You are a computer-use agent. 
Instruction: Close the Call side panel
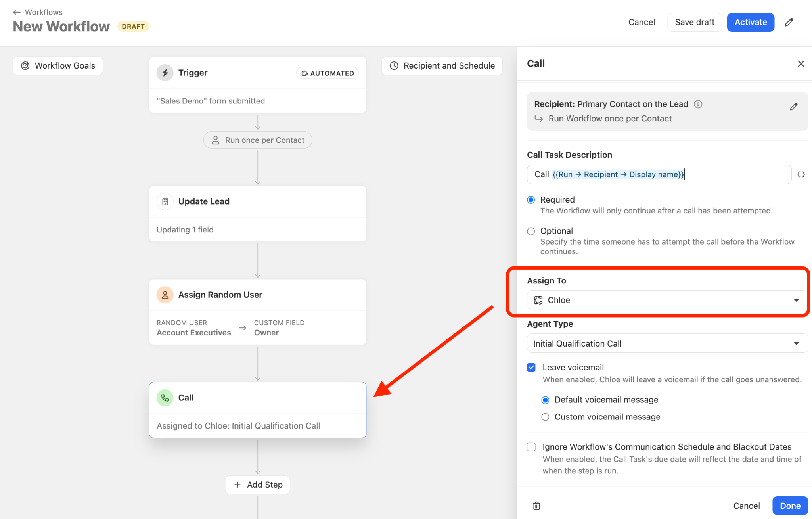(801, 64)
